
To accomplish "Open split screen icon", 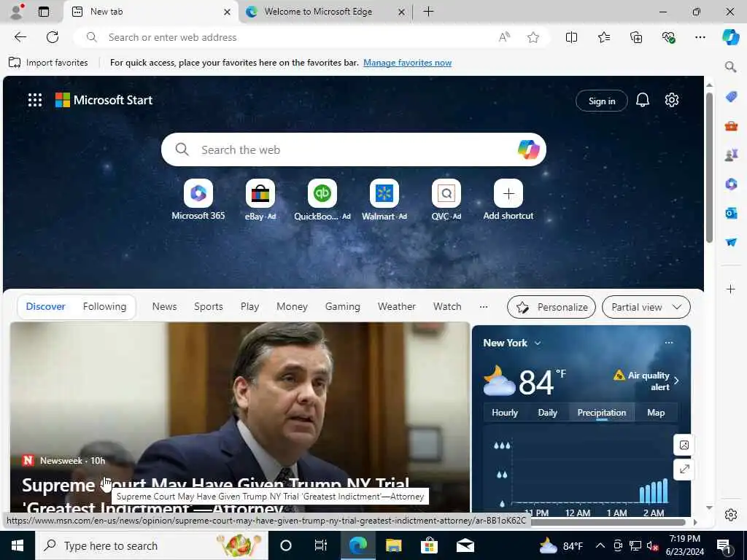I will 571,37.
